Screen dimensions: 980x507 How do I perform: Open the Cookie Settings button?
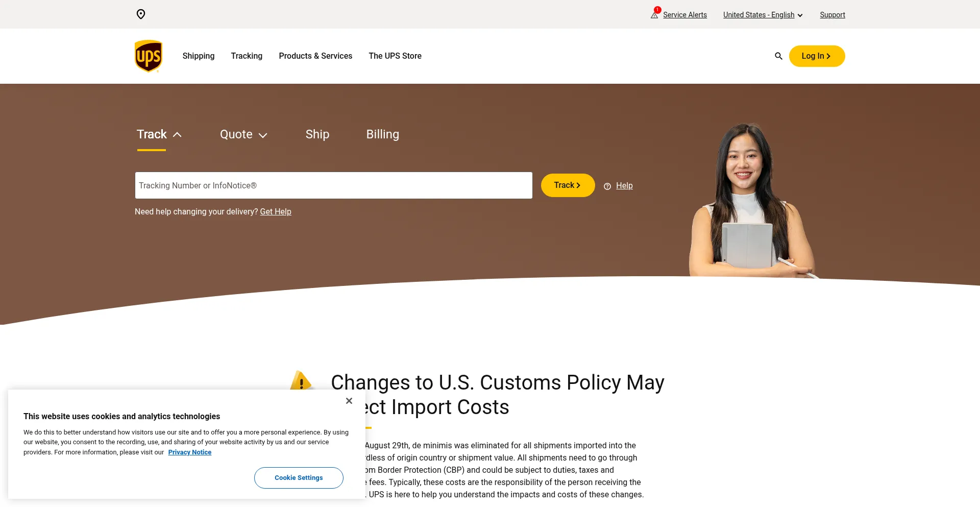tap(299, 478)
